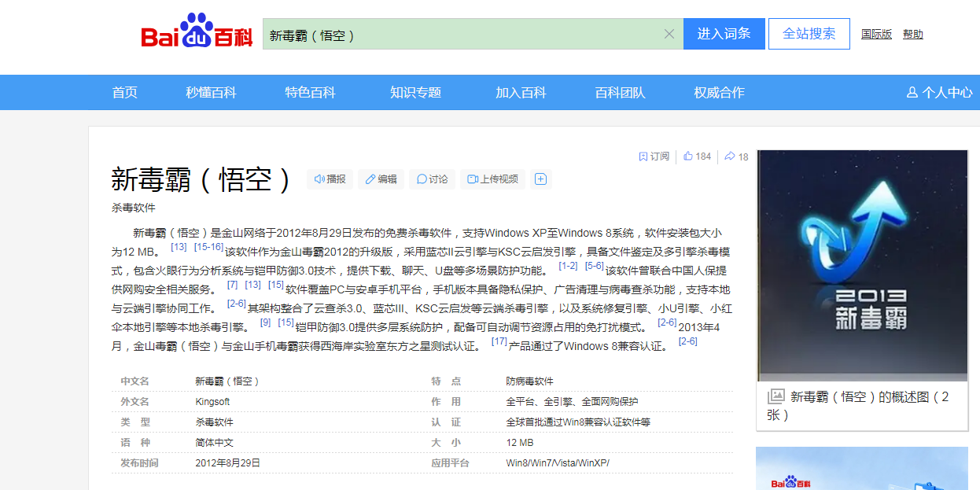Screen dimensions: 980x490
Task: Select the 外文名 value Kingsoft
Action: (x=212, y=402)
